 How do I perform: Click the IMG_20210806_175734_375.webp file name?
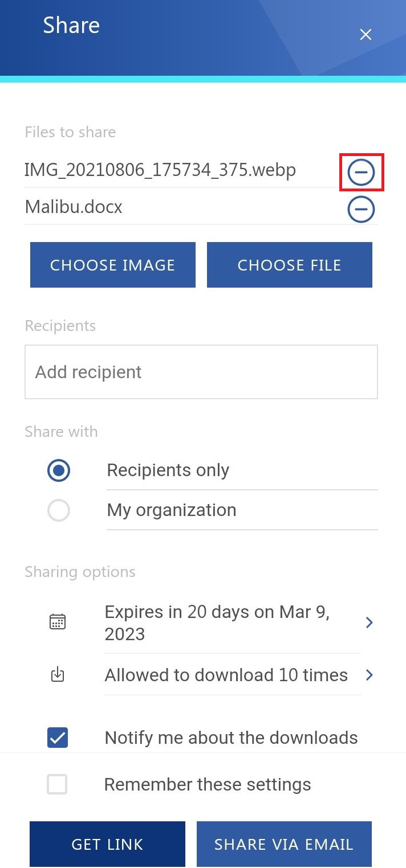(x=160, y=170)
